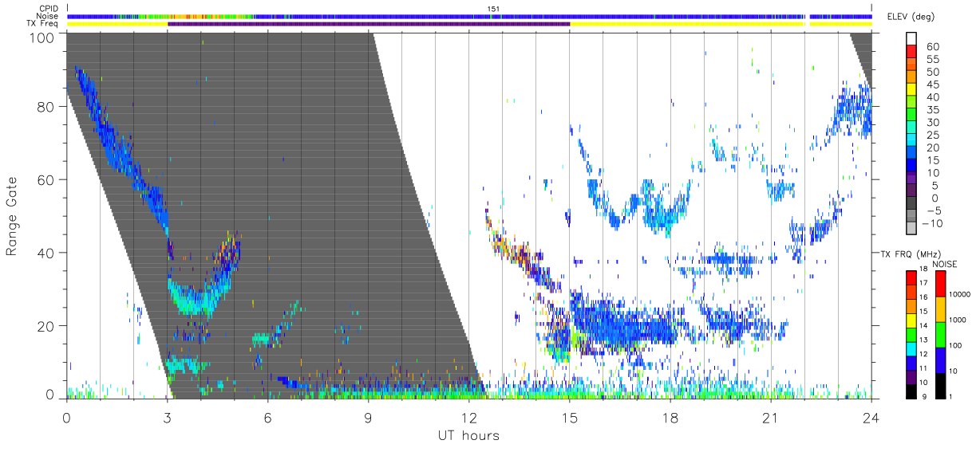Click the '55' label in ELEV legend
The image size is (980, 452).
(x=933, y=59)
